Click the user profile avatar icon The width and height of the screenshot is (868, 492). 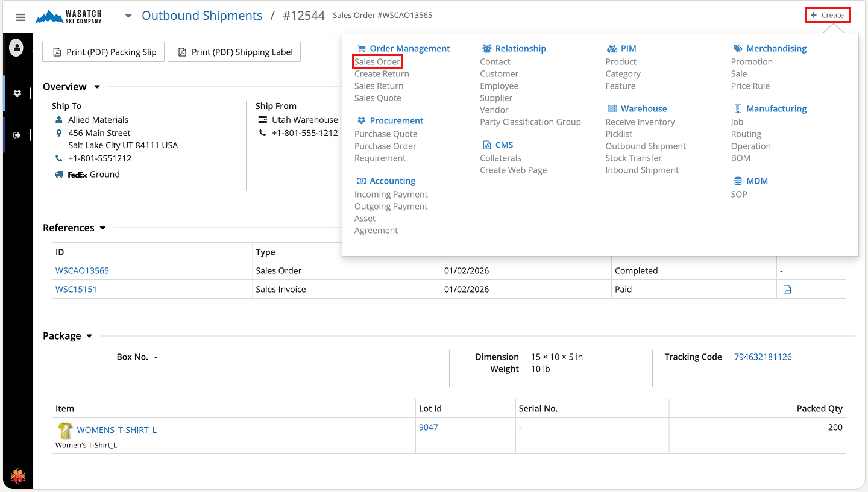tap(16, 47)
